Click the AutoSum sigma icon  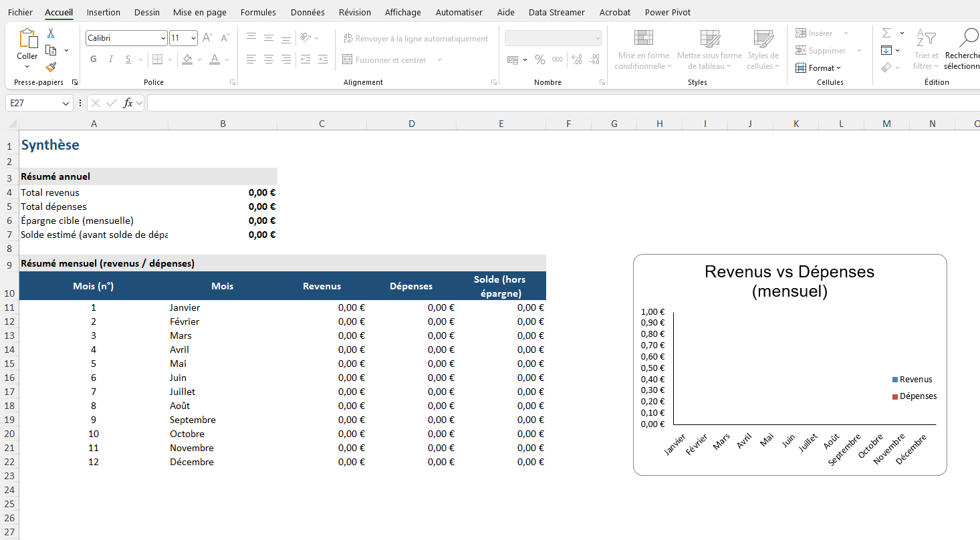point(886,33)
